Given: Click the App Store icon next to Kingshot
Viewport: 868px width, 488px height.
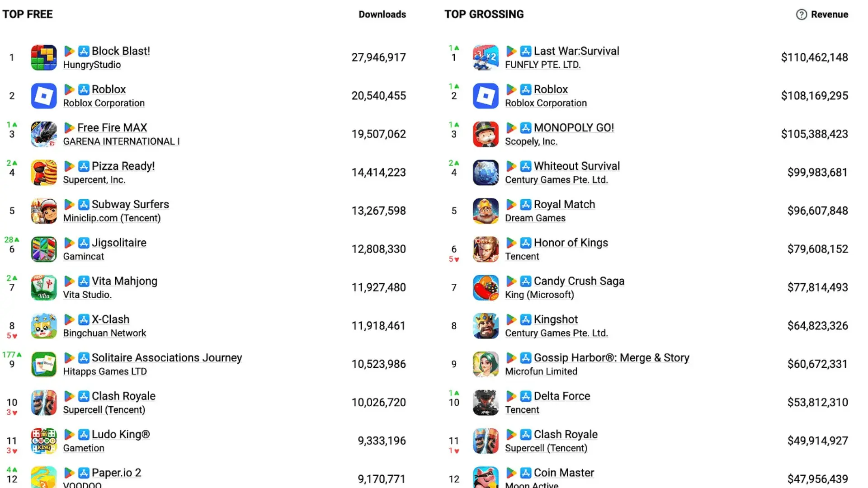Looking at the screenshot, I should click(526, 319).
